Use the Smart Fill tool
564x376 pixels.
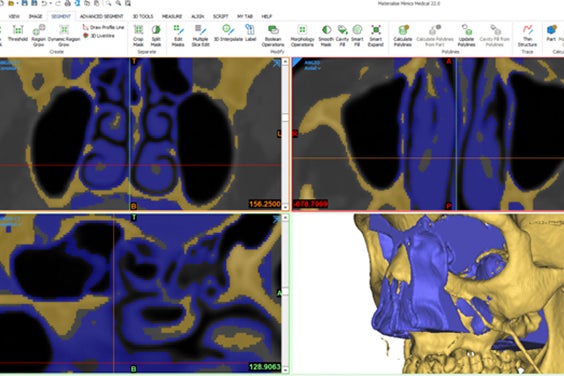[x=357, y=36]
